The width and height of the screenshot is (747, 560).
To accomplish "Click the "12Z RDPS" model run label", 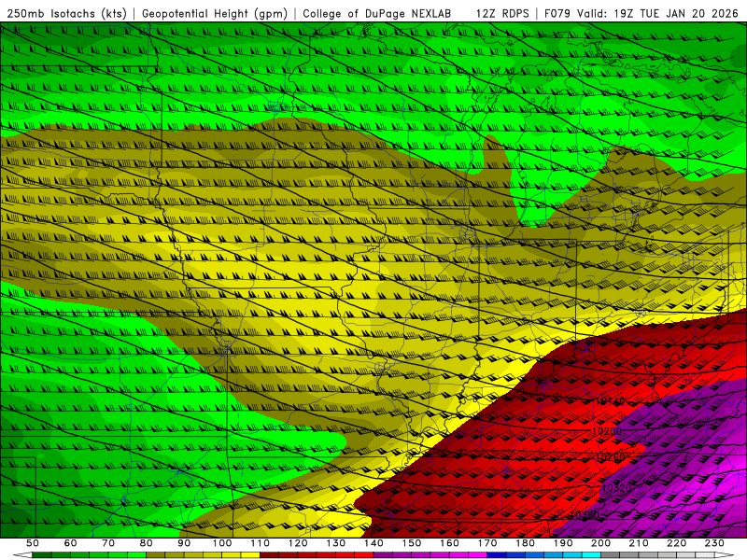I will 502,13.
